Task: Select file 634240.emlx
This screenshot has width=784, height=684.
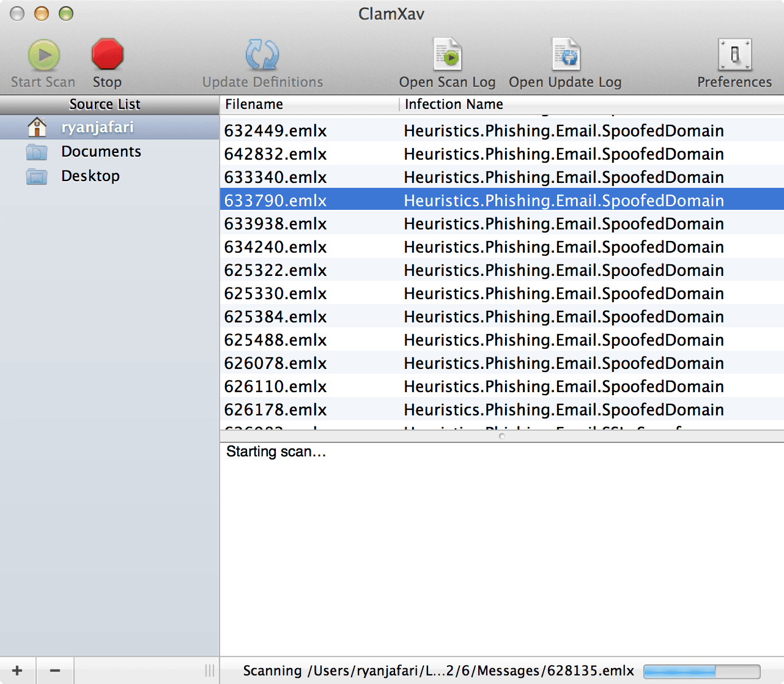Action: (x=275, y=247)
